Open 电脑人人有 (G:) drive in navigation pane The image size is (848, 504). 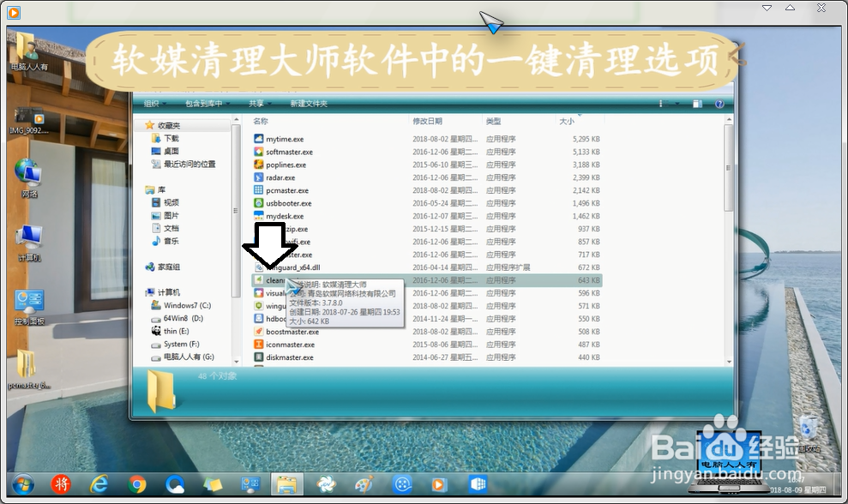[189, 357]
